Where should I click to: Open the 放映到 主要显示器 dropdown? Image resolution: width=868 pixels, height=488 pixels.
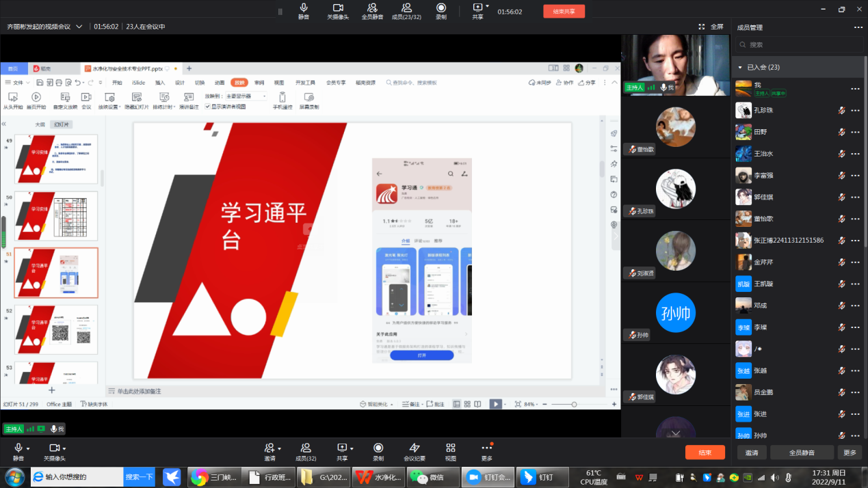(246, 96)
